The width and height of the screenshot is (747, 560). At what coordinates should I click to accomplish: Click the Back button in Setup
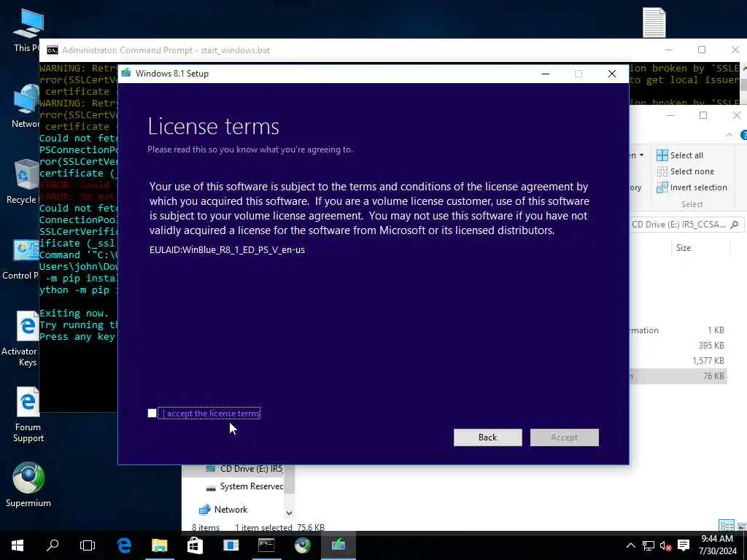coord(487,437)
